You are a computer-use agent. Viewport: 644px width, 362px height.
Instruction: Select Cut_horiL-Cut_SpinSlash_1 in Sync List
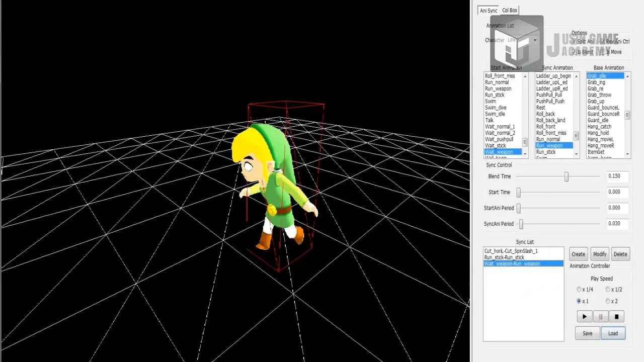(523, 251)
